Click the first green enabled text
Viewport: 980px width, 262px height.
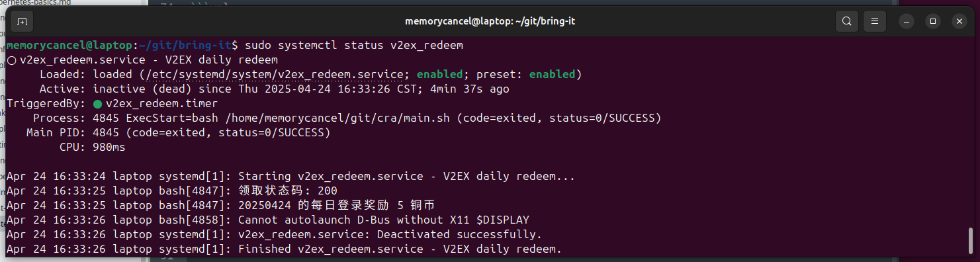pyautogui.click(x=440, y=75)
